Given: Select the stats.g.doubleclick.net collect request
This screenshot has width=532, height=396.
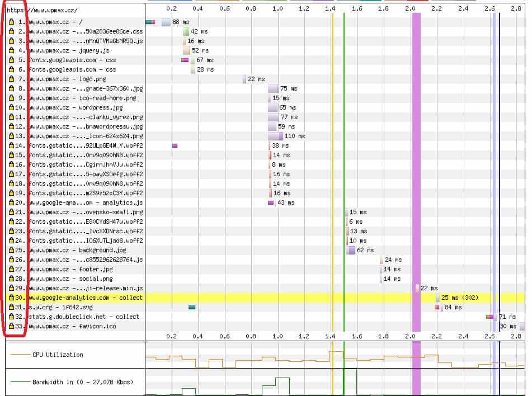Looking at the screenshot, I should click(x=84, y=317).
